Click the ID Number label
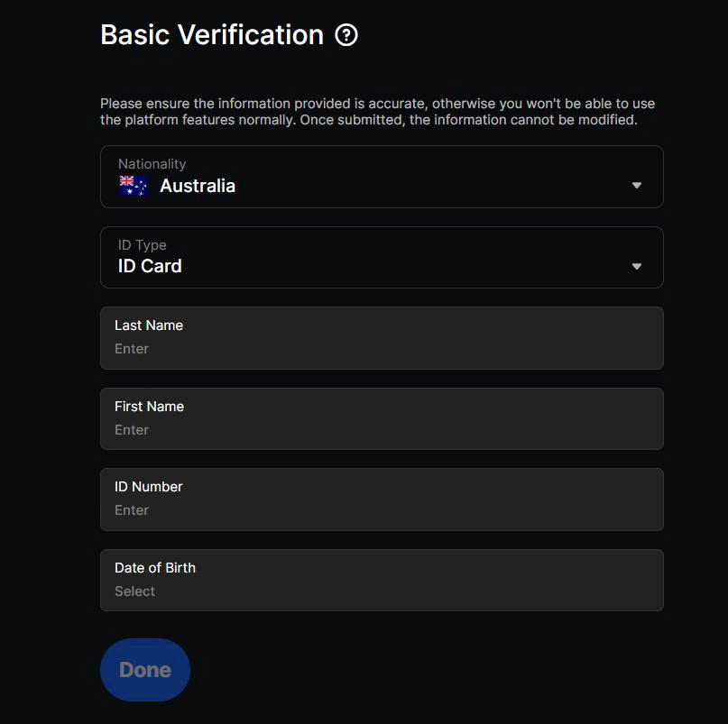Screen dimensions: 728x724 [x=148, y=487]
